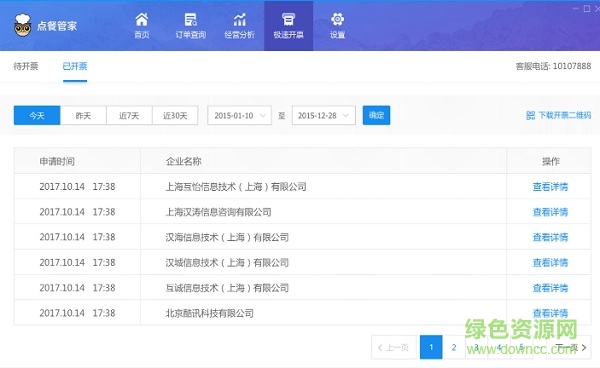Click the 操作 column header

pos(551,161)
